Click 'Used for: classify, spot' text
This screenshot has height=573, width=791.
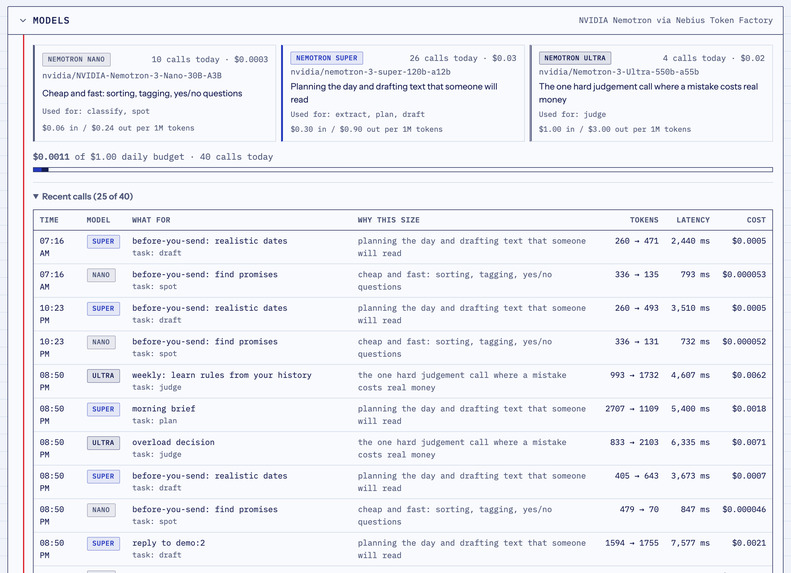click(96, 111)
